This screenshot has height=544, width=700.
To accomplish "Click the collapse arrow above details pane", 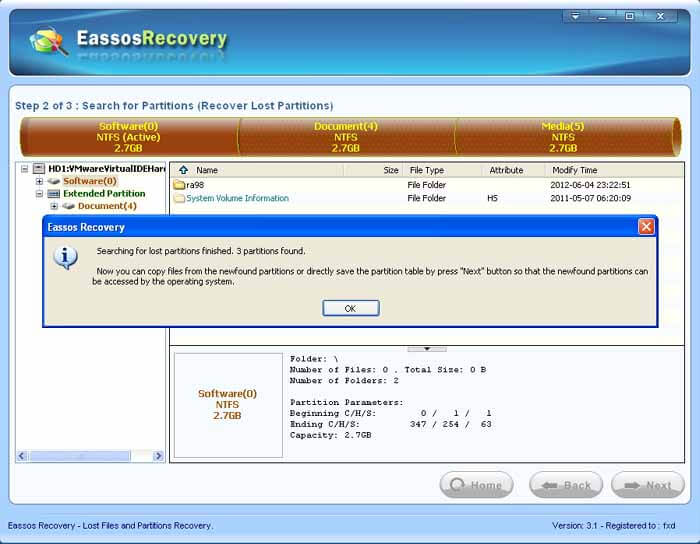I will coord(427,349).
